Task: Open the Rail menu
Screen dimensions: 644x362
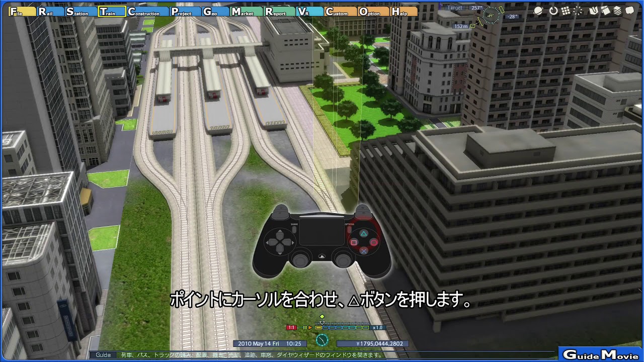Action: point(51,12)
